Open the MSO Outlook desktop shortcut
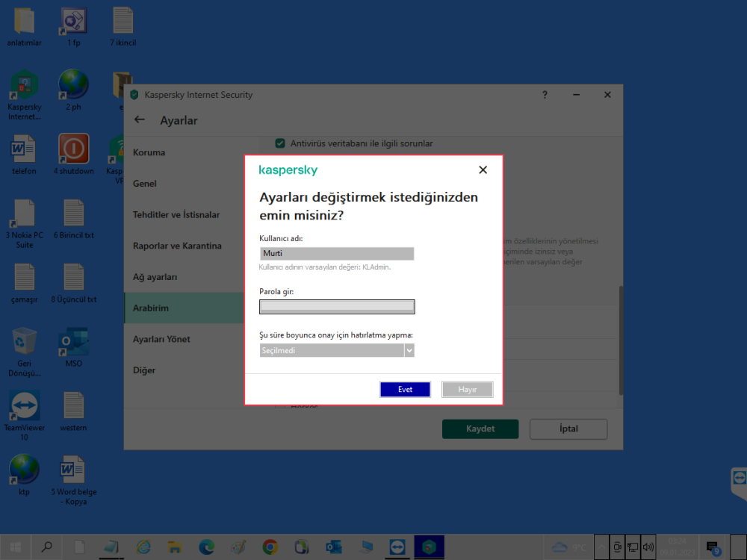 click(x=73, y=348)
